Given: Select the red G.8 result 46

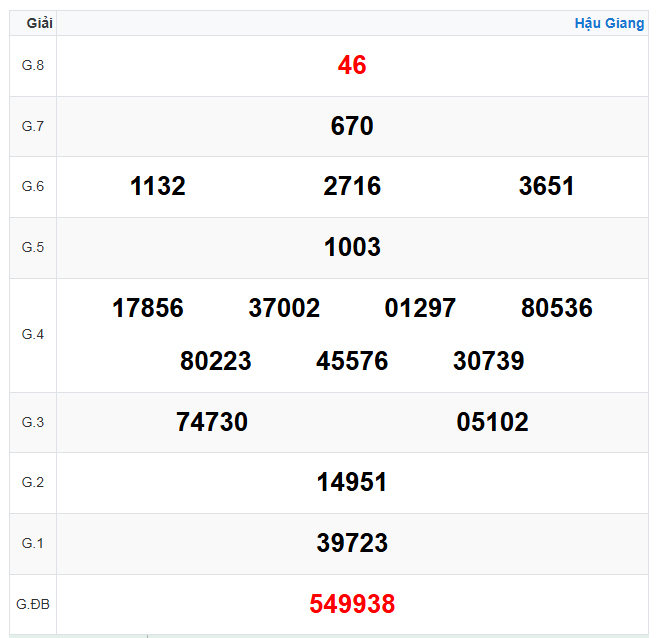Looking at the screenshot, I should click(x=352, y=65).
